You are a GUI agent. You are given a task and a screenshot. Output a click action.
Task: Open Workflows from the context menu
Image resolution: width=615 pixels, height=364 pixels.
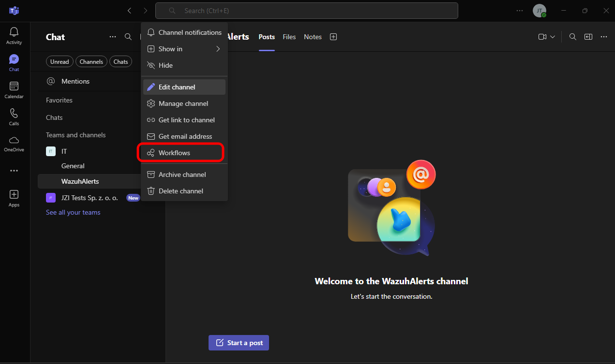click(x=184, y=153)
